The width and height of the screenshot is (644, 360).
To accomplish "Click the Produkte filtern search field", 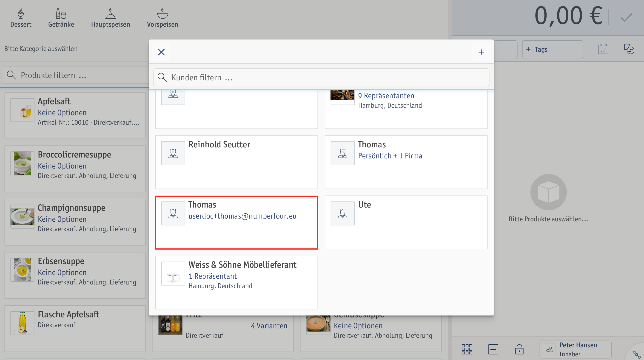I will (x=76, y=75).
